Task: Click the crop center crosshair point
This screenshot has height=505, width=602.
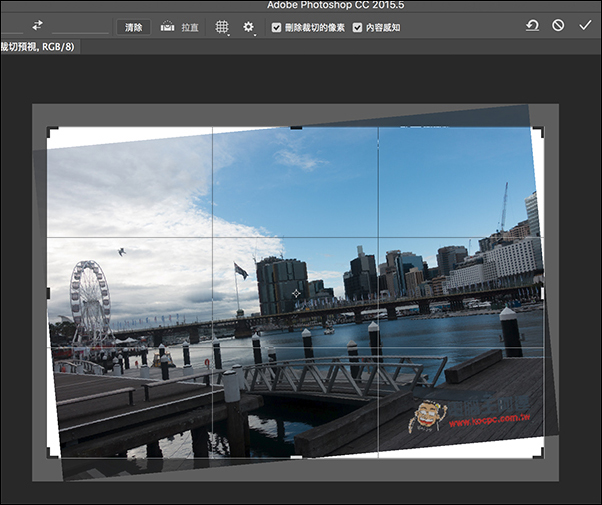Action: pos(296,294)
